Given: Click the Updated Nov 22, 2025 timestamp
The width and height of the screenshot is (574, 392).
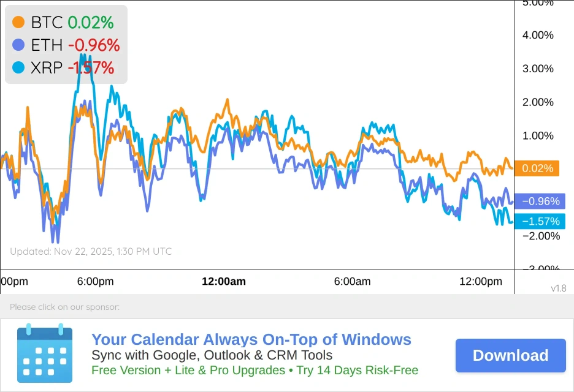Looking at the screenshot, I should pyautogui.click(x=91, y=251).
